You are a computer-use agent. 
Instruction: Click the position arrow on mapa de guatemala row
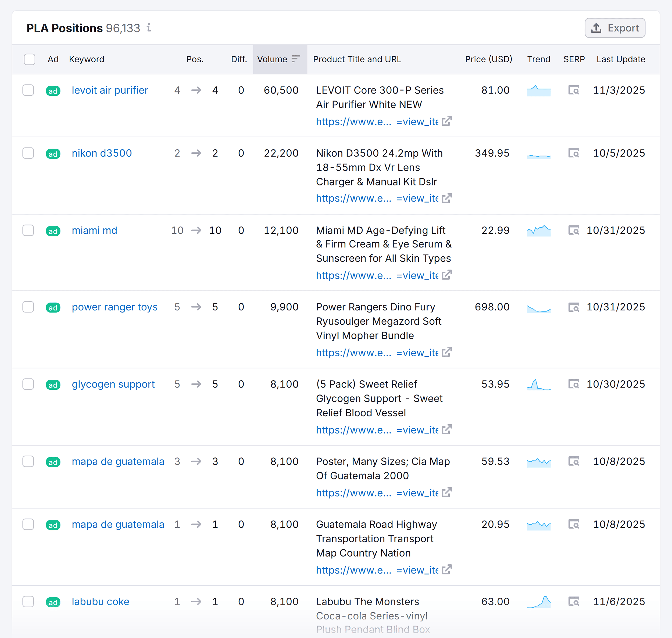[196, 462]
